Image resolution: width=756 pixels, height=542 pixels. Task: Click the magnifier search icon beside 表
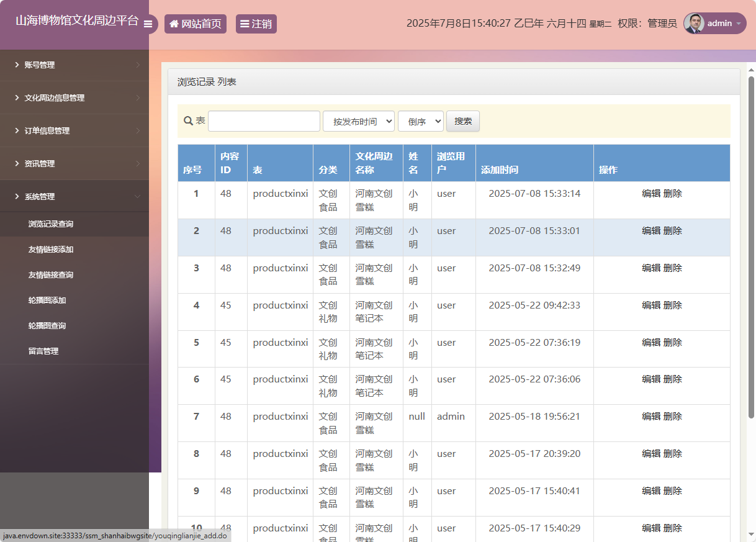click(x=188, y=121)
